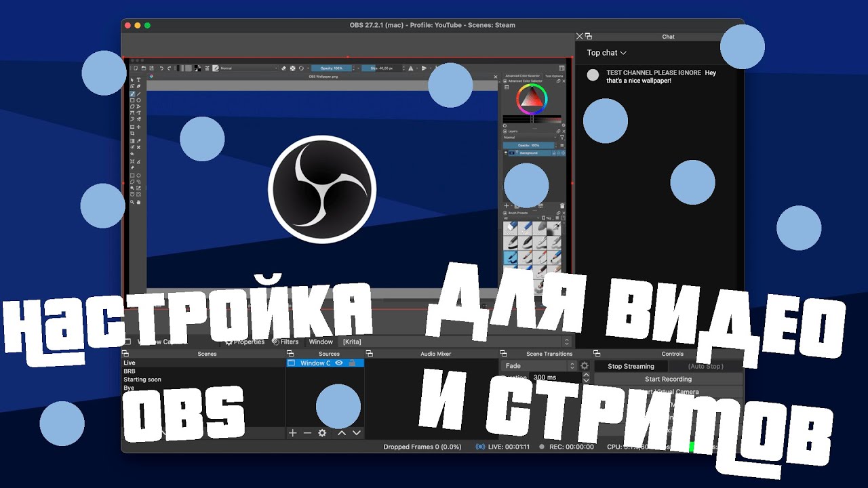The height and width of the screenshot is (488, 868).
Task: Select the Pan hand tool in Krita
Action: 138,202
